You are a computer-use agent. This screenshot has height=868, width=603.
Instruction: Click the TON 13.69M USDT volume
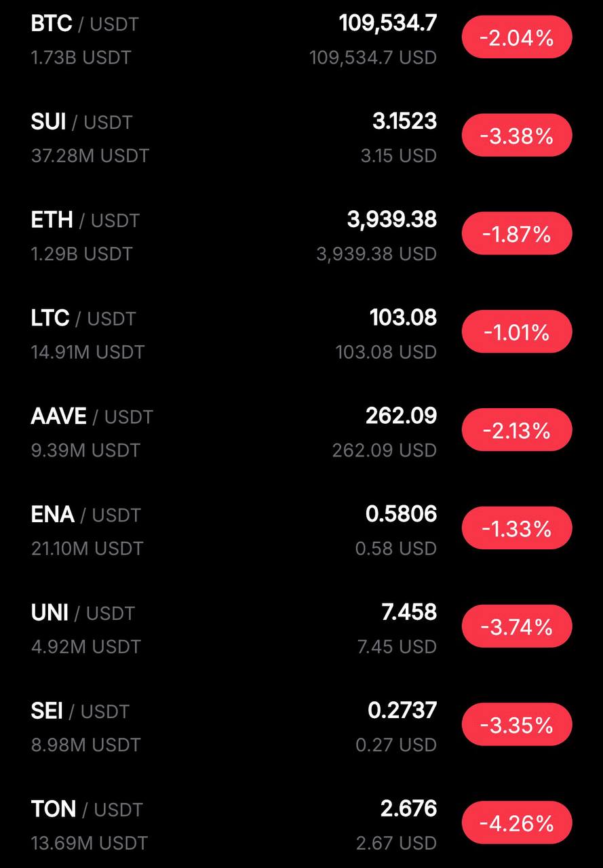(x=89, y=843)
